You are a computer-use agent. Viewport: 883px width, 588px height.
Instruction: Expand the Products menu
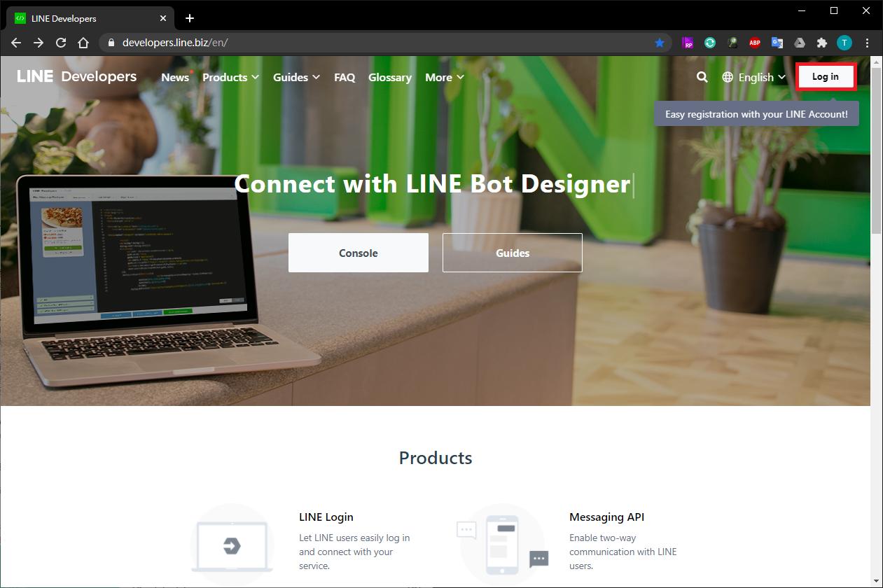click(x=230, y=78)
